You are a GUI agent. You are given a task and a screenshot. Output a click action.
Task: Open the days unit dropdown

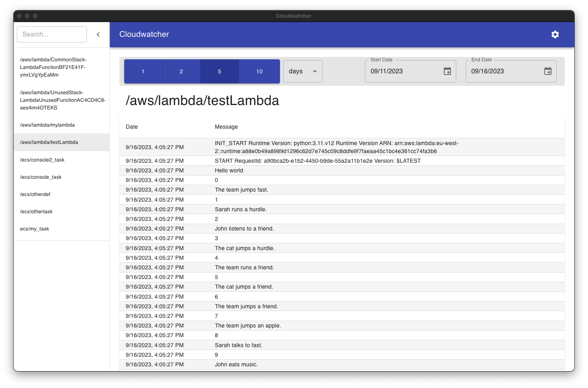point(302,71)
